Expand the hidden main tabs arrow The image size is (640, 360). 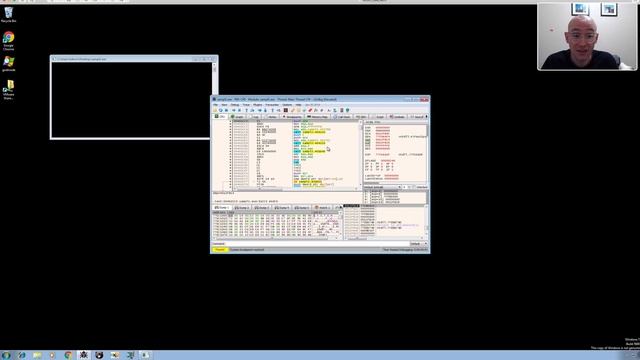click(x=427, y=117)
